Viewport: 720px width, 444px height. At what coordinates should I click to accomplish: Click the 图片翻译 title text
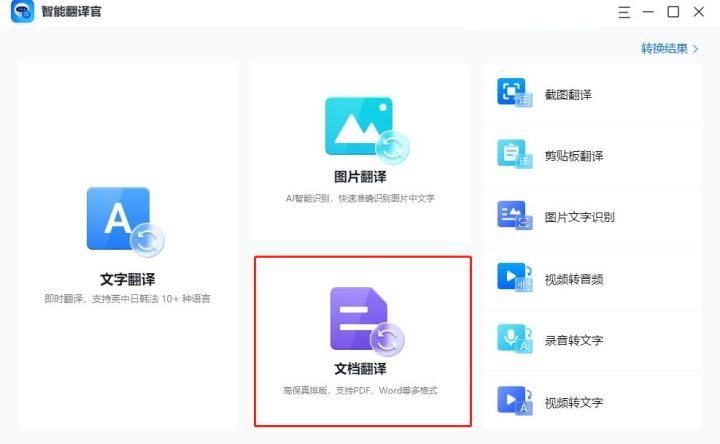pos(360,177)
